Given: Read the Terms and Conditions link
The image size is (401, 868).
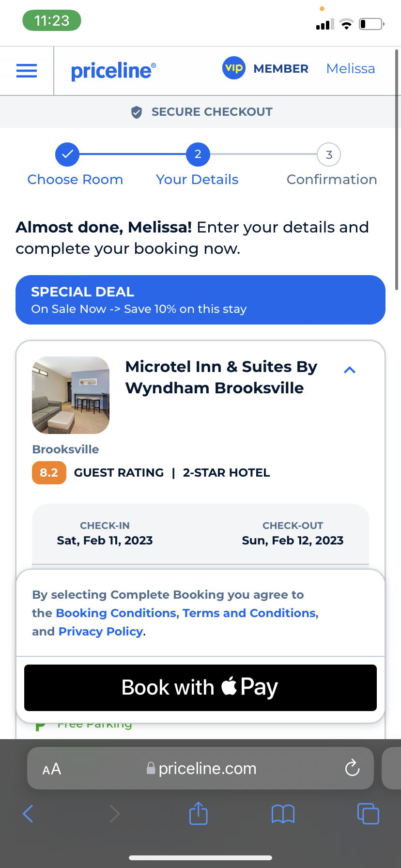Looking at the screenshot, I should pos(249,613).
